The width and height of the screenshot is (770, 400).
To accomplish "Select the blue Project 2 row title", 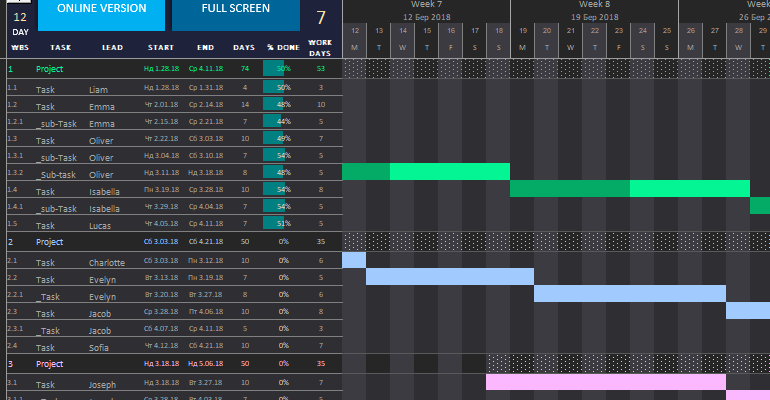I will pos(50,242).
